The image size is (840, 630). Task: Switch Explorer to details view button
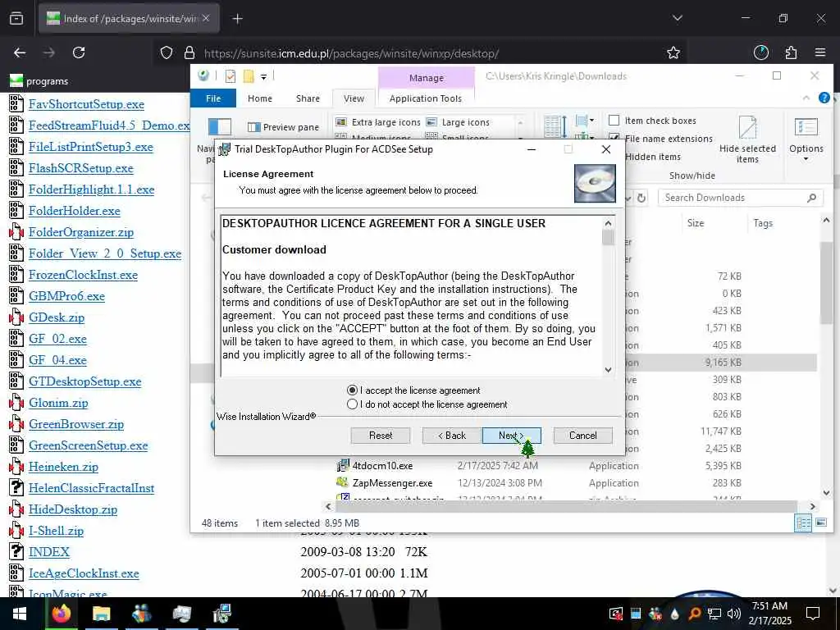tap(803, 523)
